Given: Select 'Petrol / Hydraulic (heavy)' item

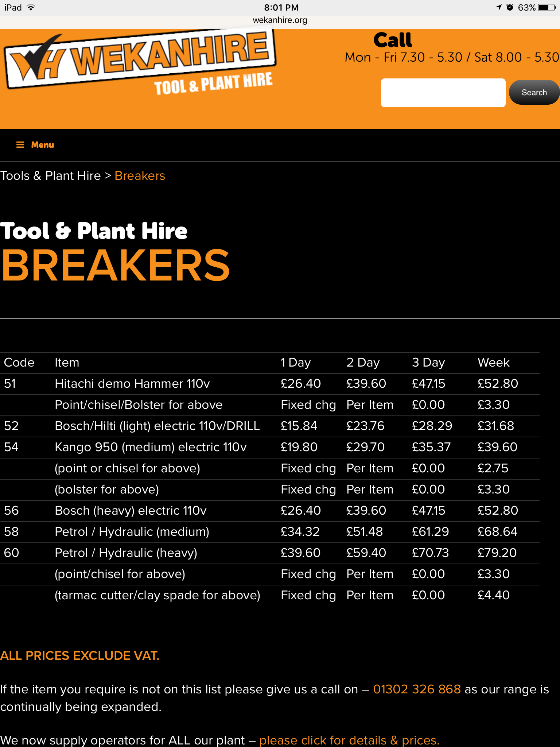Looking at the screenshot, I should coord(126,553).
